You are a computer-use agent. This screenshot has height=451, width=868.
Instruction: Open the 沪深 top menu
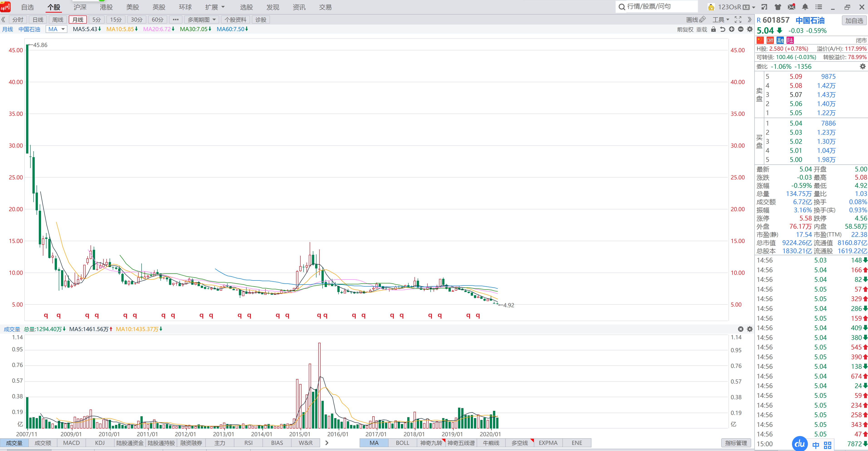tap(80, 7)
